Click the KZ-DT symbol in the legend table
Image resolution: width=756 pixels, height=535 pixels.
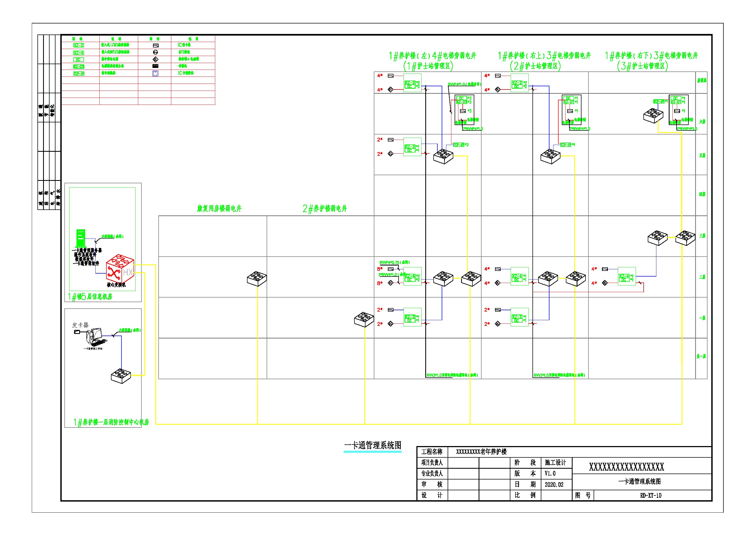pyautogui.click(x=78, y=67)
